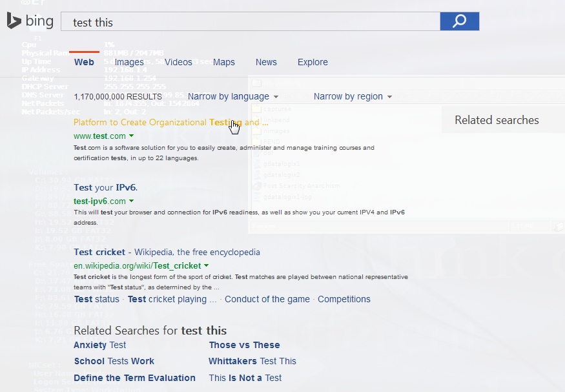Open the dropdown next to the Wikipedia Test_cricket URL
Viewport: 565px width, 392px height.
pos(205,265)
